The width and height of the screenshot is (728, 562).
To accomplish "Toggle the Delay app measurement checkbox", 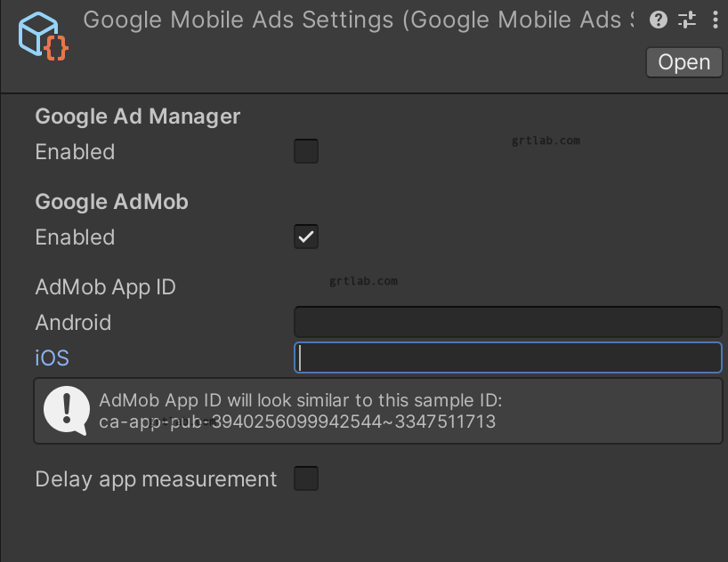I will [305, 478].
